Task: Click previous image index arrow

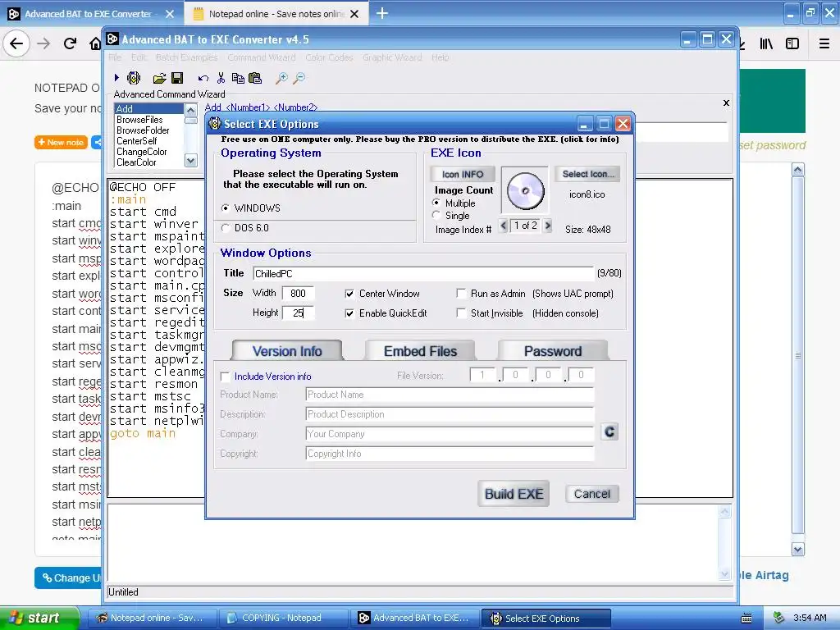Action: 503,226
